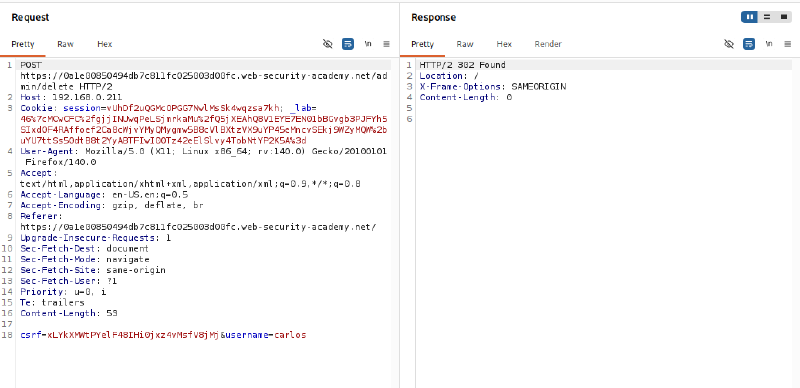The image size is (800, 388).
Task: Select the Response Pretty tab
Action: point(422,44)
